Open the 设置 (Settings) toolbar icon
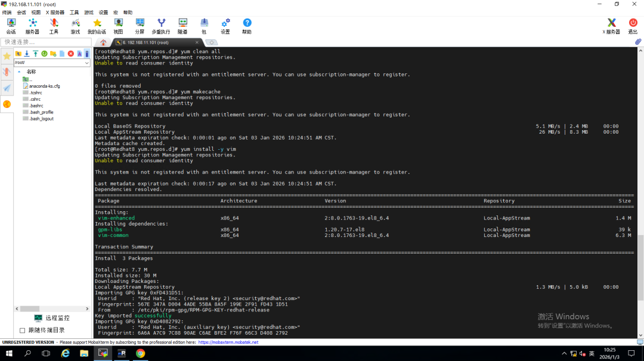Screen dimensions: 644x361 click(225, 26)
